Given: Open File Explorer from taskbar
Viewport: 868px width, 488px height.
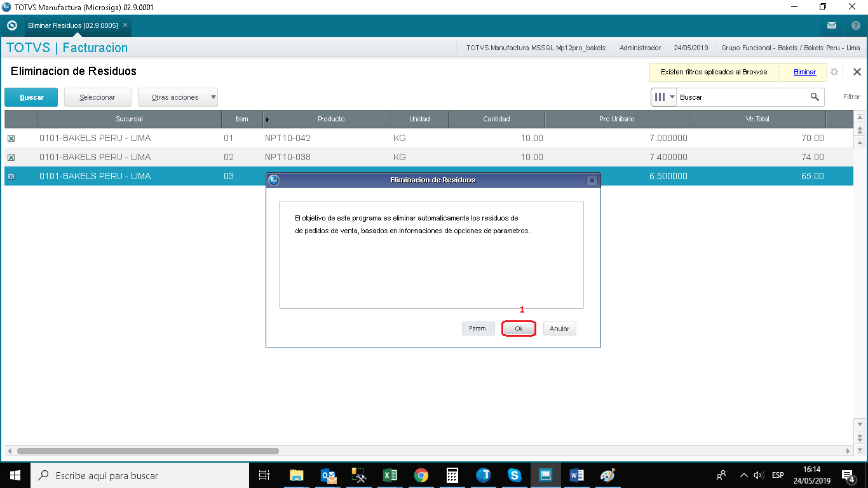Looking at the screenshot, I should coord(296,475).
